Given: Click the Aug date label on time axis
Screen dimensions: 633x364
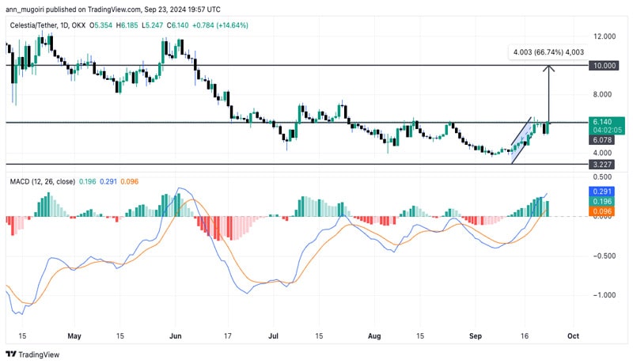Looking at the screenshot, I should (374, 336).
